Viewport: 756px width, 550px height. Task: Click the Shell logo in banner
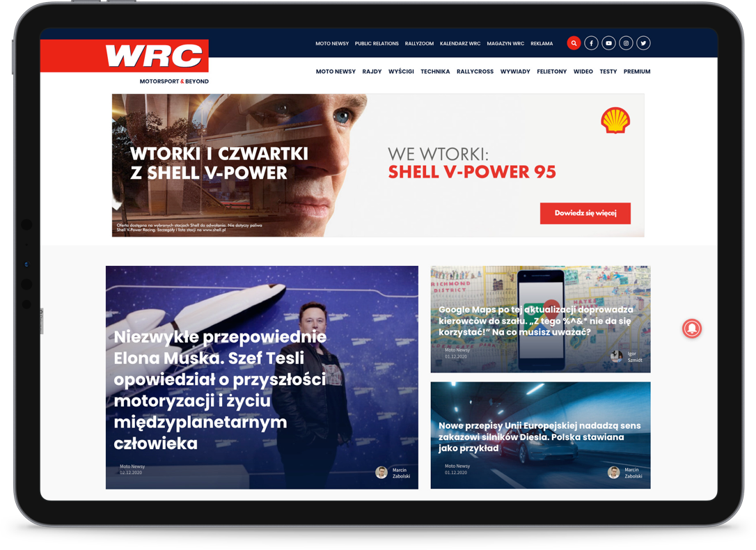tap(615, 120)
